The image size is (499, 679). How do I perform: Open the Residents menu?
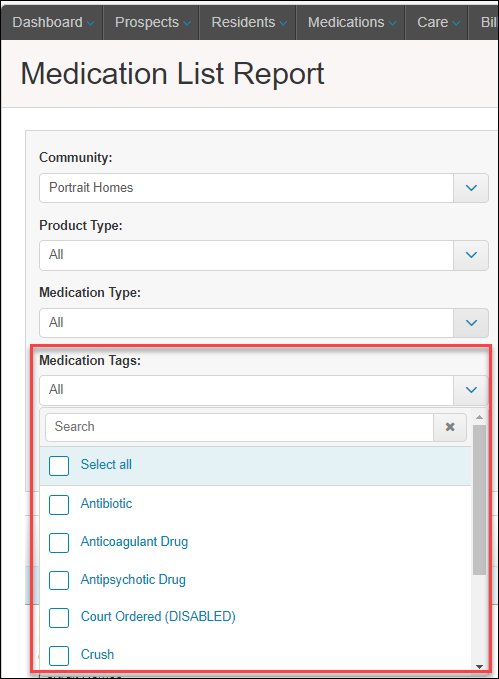point(249,22)
